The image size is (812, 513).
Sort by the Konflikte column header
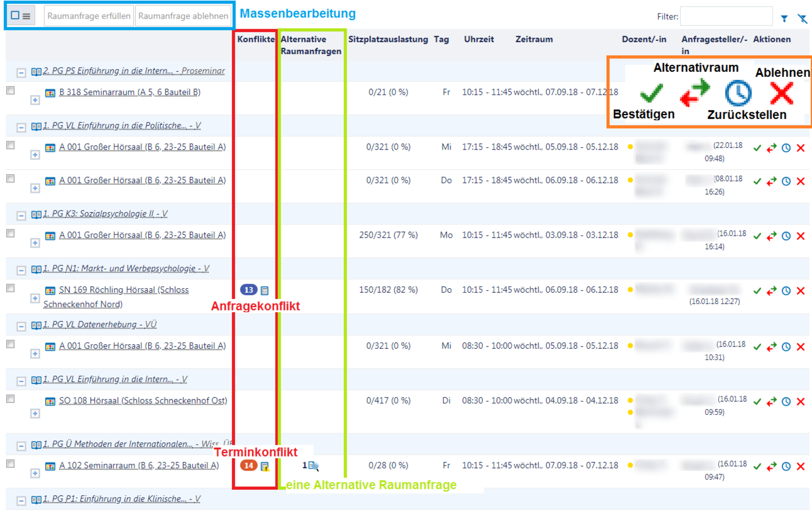[255, 39]
